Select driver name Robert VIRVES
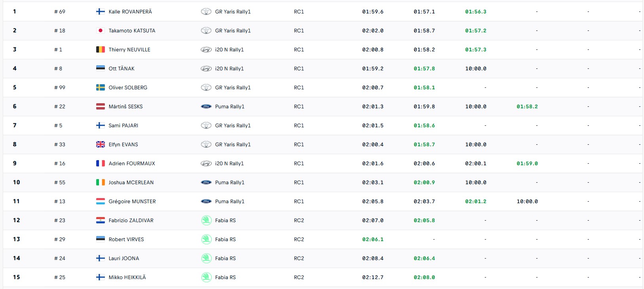This screenshot has width=644, height=289. [x=126, y=239]
